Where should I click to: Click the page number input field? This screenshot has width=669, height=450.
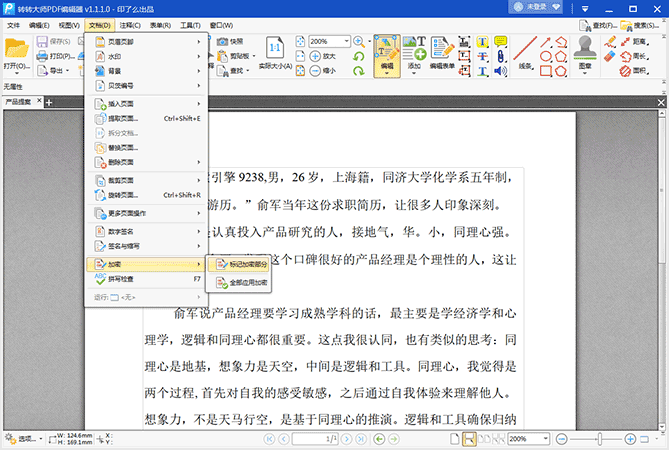(315, 439)
